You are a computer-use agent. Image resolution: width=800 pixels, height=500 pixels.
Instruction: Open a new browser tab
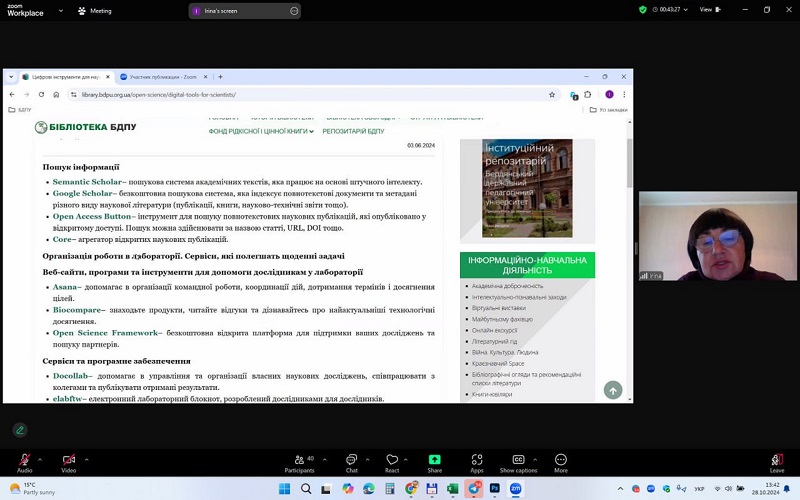[x=220, y=77]
